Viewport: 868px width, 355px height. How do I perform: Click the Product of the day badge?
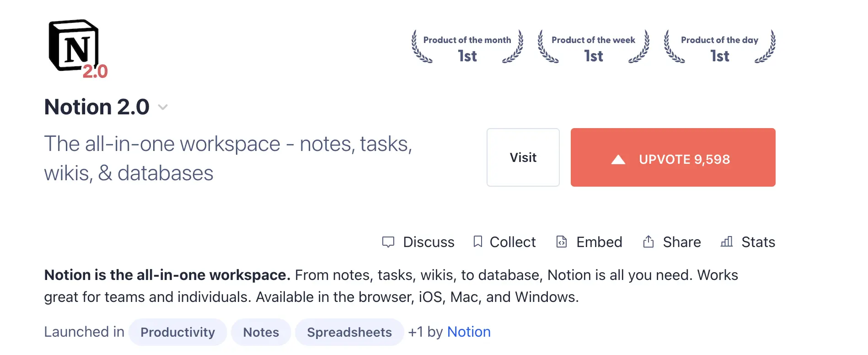[719, 48]
